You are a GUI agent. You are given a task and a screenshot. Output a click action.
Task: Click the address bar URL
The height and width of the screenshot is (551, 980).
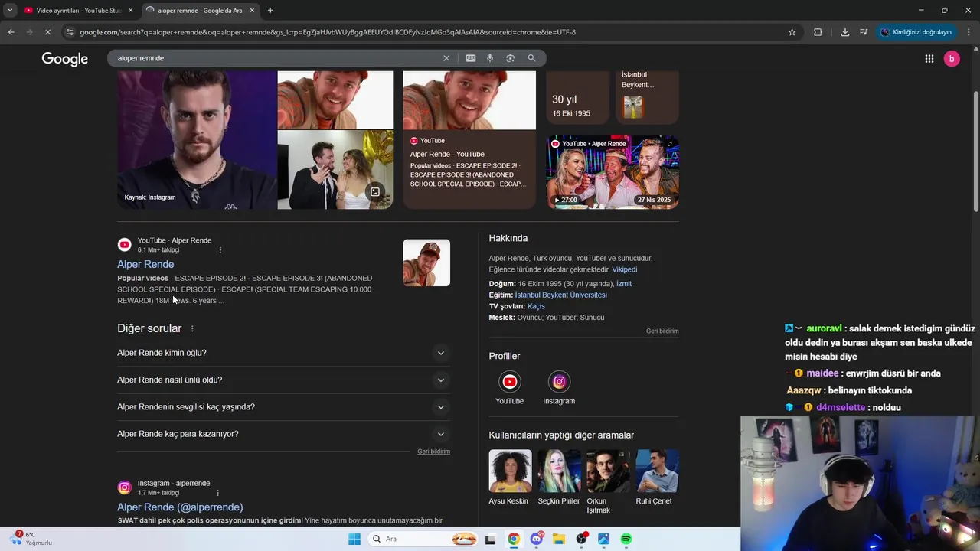pyautogui.click(x=328, y=32)
